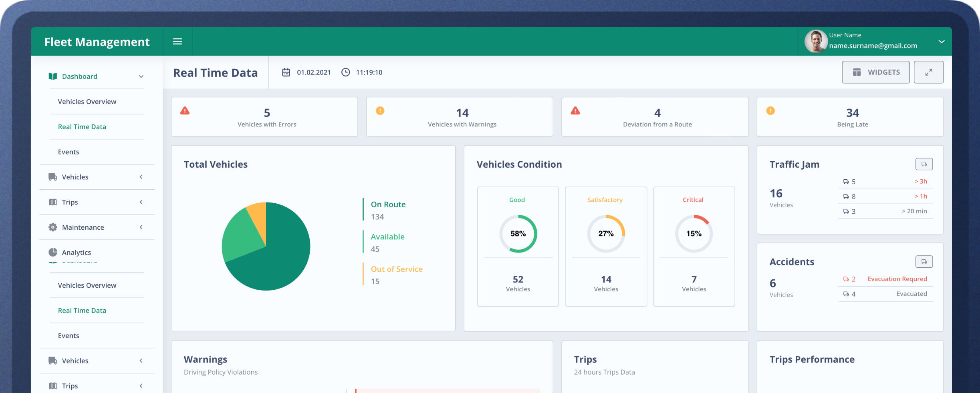Viewport: 980px width, 393px height.
Task: Click the 'Evacuation Requred' text
Action: pos(897,279)
